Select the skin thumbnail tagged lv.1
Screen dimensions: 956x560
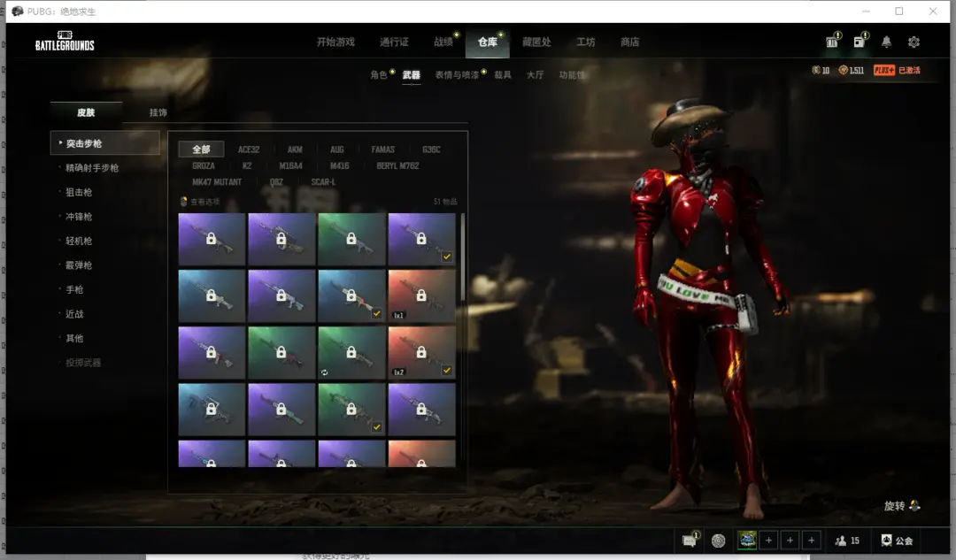[x=421, y=295]
